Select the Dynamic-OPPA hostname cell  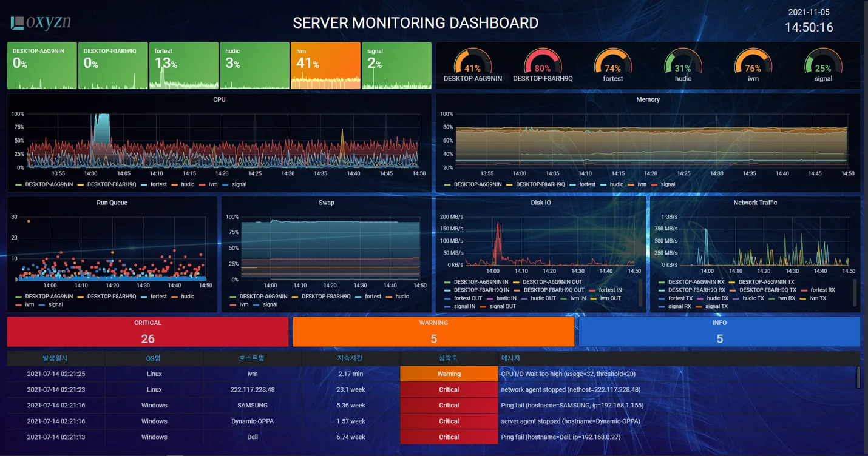coord(253,421)
